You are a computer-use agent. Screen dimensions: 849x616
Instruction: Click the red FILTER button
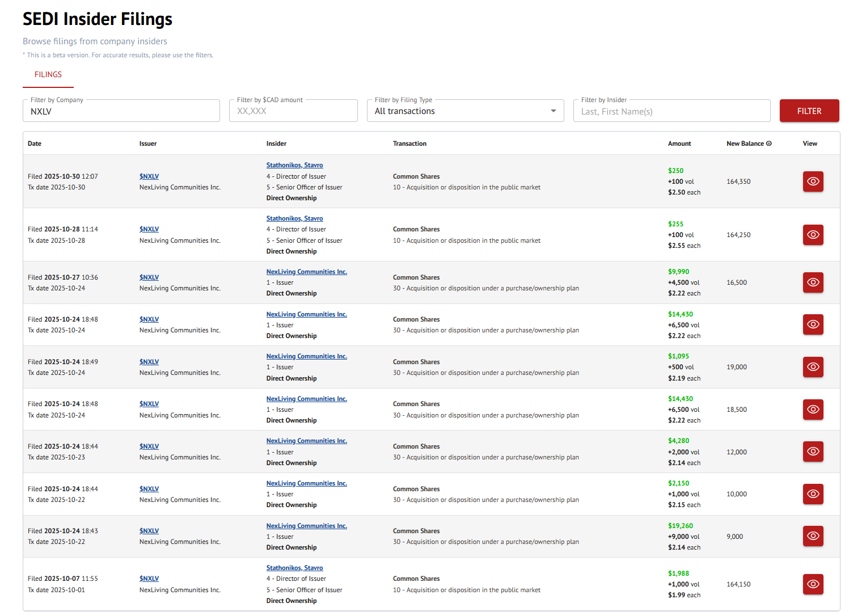pos(809,111)
